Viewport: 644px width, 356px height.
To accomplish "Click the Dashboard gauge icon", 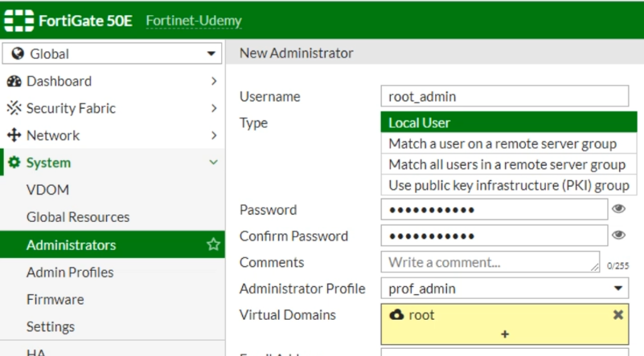I will click(x=14, y=81).
